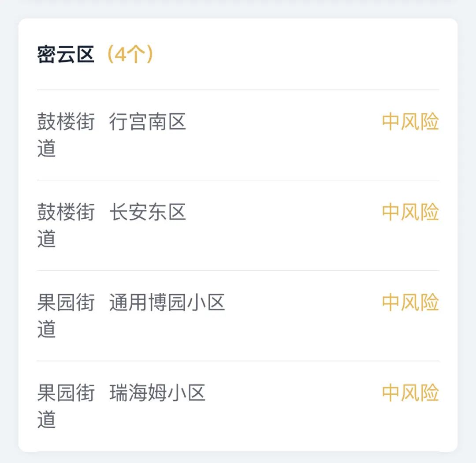Click 果园街道 in the 瑞海姆小区 row
This screenshot has width=476, height=463.
point(66,406)
